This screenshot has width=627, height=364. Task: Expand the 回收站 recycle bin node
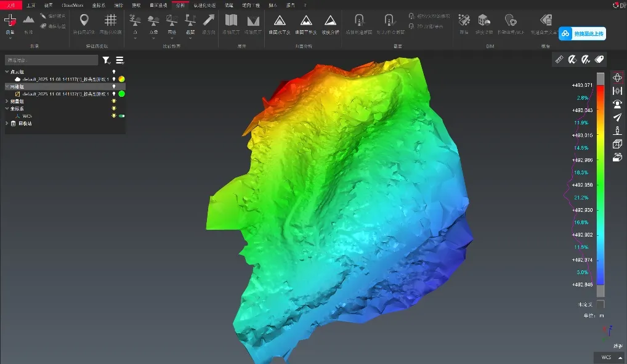(x=7, y=123)
